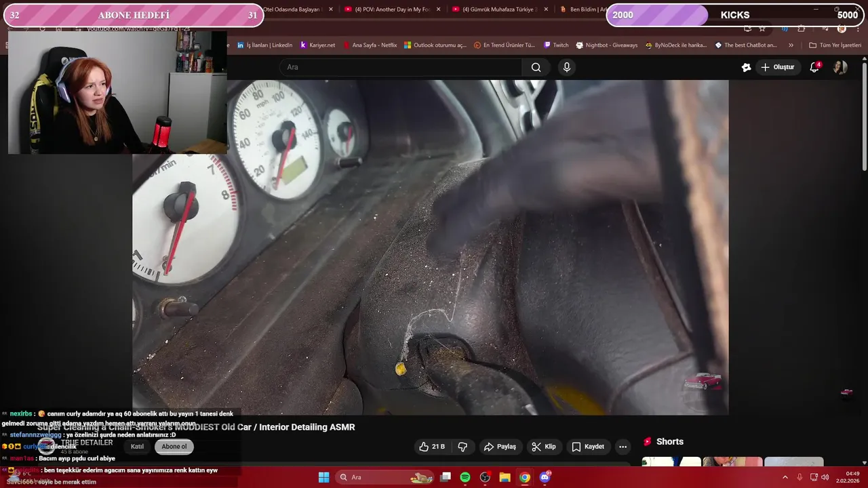Open ByNoDeck ile harika bookmark
This screenshot has width=868, height=488.
675,45
